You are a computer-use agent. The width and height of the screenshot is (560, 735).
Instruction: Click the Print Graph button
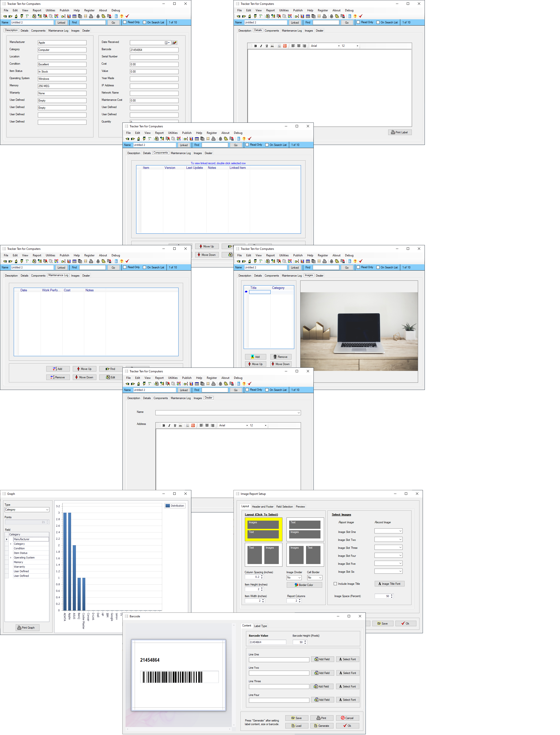[x=28, y=628]
